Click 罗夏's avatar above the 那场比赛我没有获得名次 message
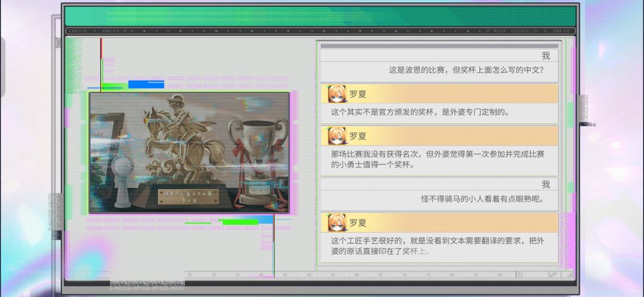Screen dimensions: 644x297 pyautogui.click(x=336, y=136)
